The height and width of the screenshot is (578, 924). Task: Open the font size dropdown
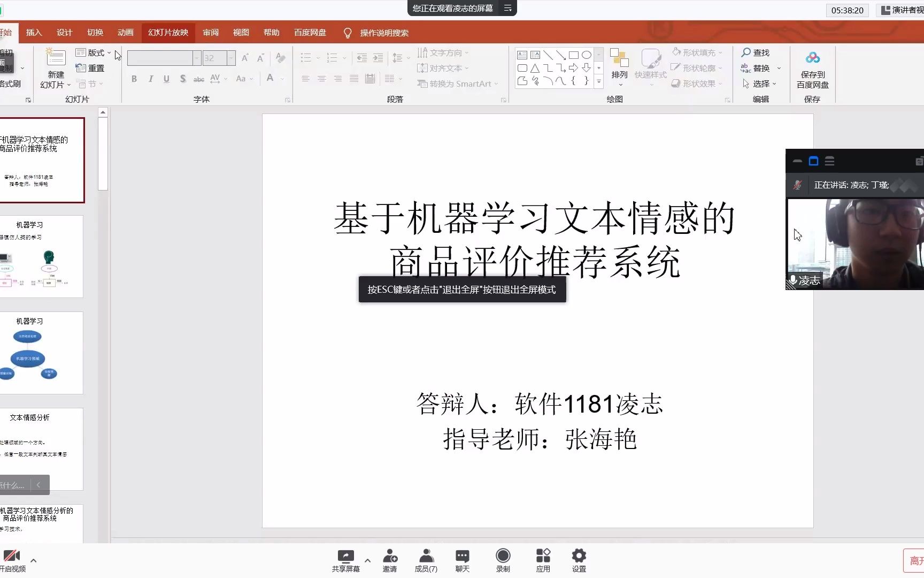[x=230, y=58]
